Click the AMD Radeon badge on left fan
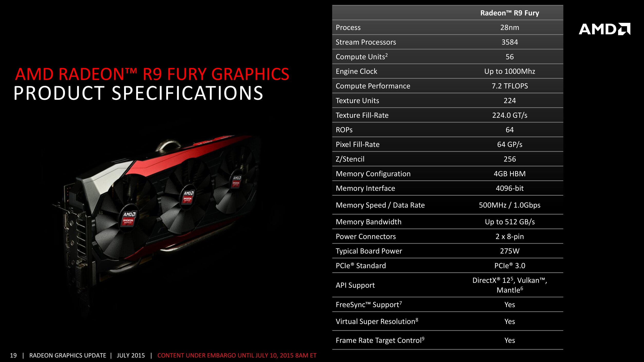This screenshot has width=644, height=362. (x=128, y=219)
